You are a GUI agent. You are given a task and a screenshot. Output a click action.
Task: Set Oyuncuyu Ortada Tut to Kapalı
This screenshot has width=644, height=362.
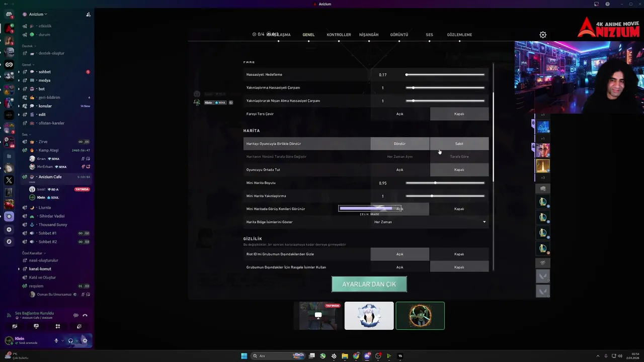pyautogui.click(x=459, y=169)
